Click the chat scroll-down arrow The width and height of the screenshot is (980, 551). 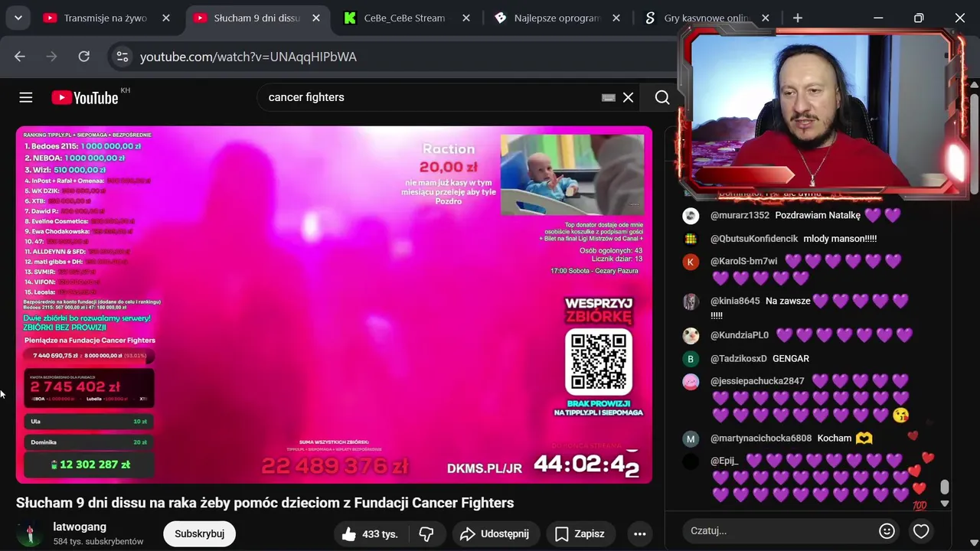tap(945, 503)
